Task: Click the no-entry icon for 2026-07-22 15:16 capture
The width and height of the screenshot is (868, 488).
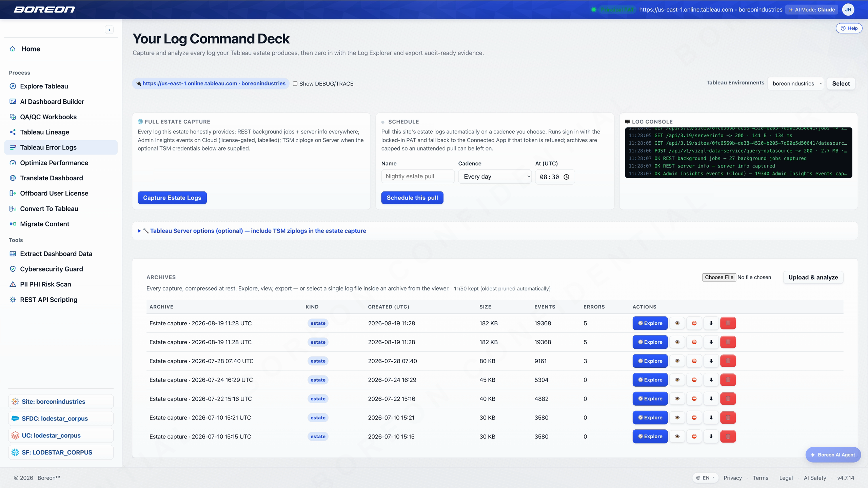Action: coord(694,399)
